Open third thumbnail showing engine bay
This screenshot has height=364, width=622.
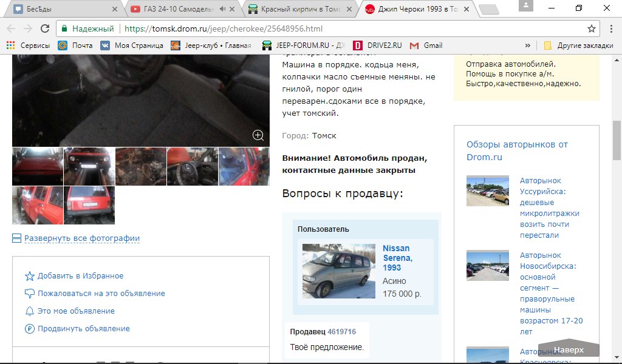pyautogui.click(x=141, y=166)
